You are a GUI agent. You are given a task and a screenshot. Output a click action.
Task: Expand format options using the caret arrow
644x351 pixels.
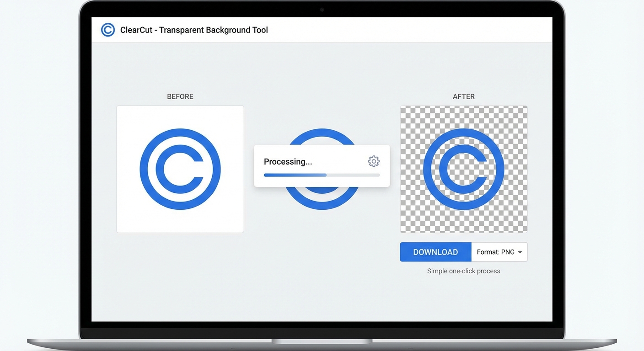[x=520, y=252]
